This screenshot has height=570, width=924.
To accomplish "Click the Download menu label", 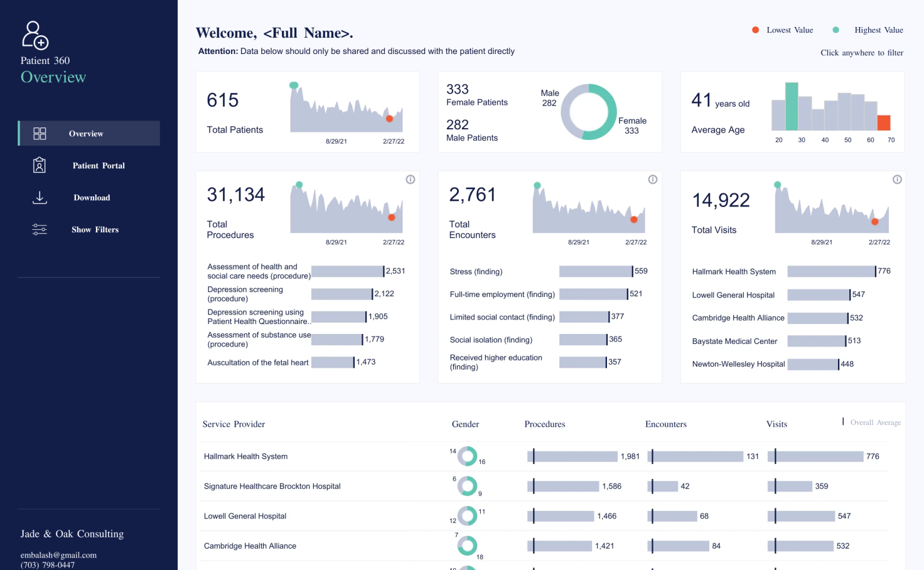I will tap(92, 198).
